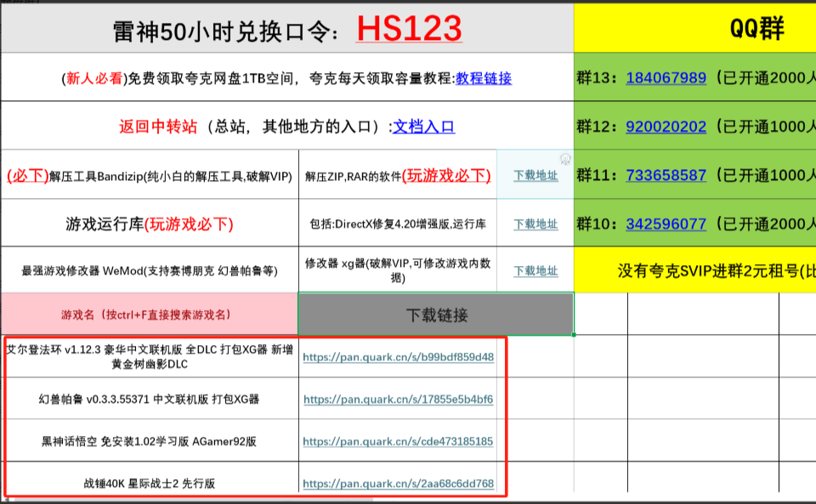Image resolution: width=816 pixels, height=504 pixels.
Task: Open the quark link ending b99bdf859d48
Action: click(398, 357)
